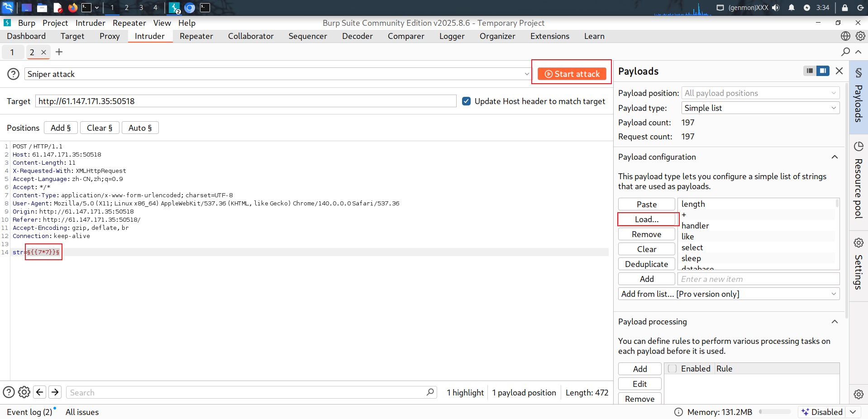Click Clear payload list button

(x=646, y=249)
